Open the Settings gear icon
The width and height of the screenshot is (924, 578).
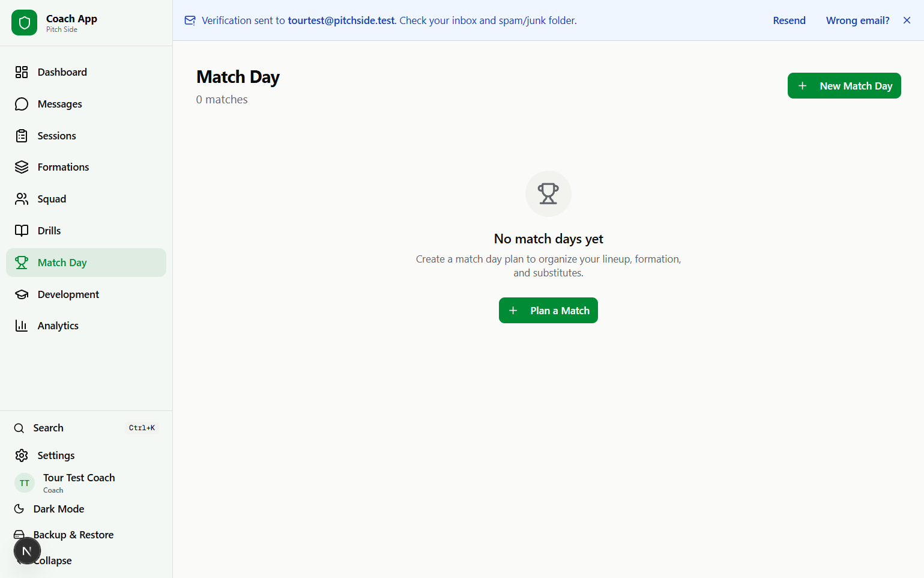pyautogui.click(x=22, y=455)
